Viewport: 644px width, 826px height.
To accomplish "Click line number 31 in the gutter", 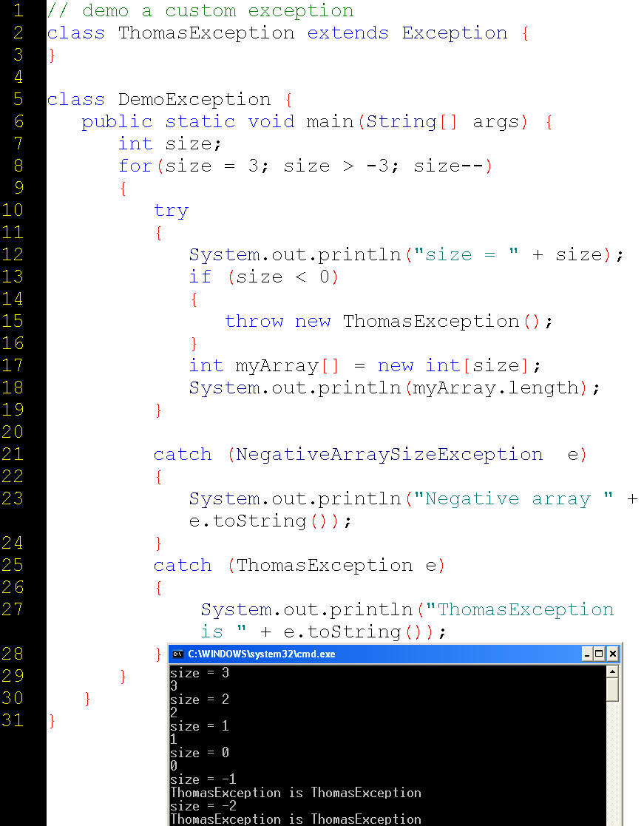I will [13, 720].
